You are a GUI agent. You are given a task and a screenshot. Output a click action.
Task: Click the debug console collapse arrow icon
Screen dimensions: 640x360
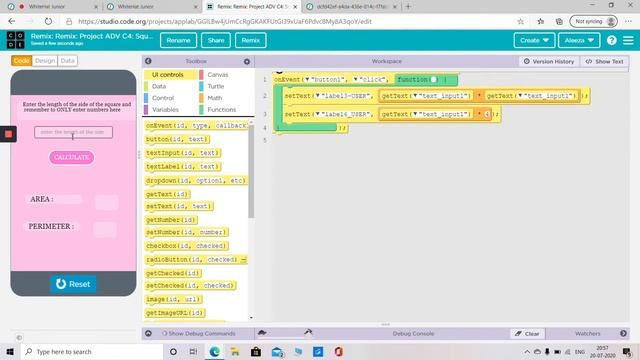[149, 333]
